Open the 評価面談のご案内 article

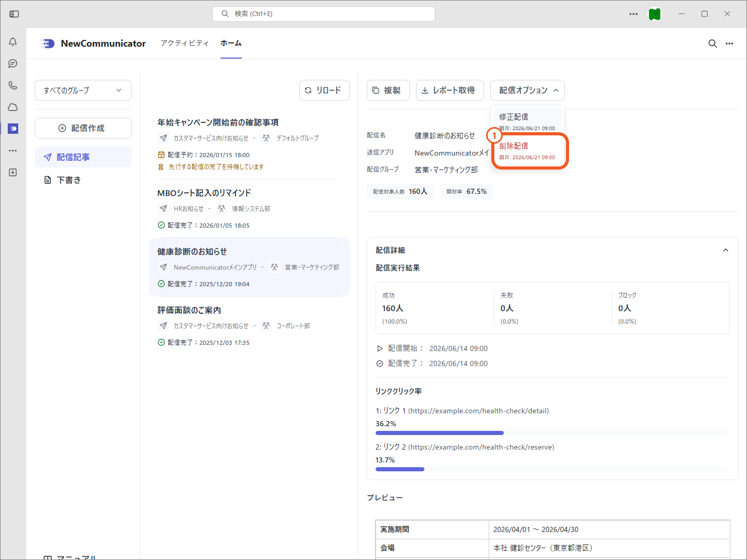248,326
